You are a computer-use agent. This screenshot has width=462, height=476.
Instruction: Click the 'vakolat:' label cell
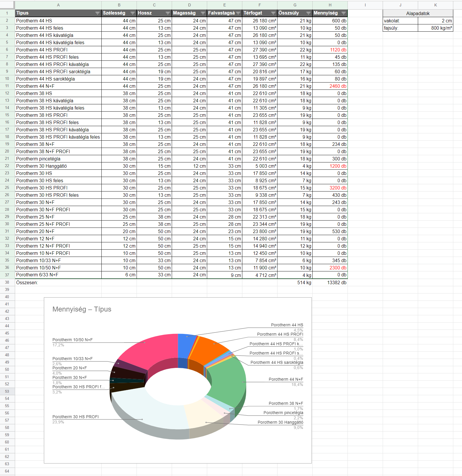point(400,21)
